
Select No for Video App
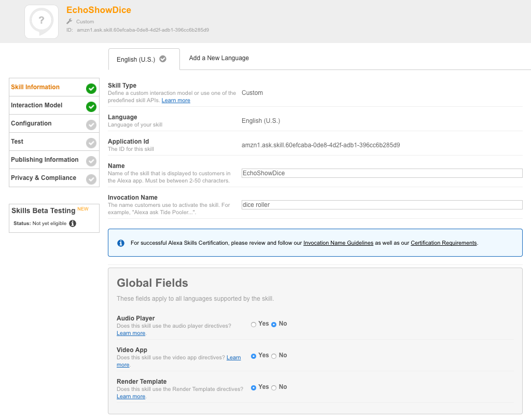(x=274, y=356)
